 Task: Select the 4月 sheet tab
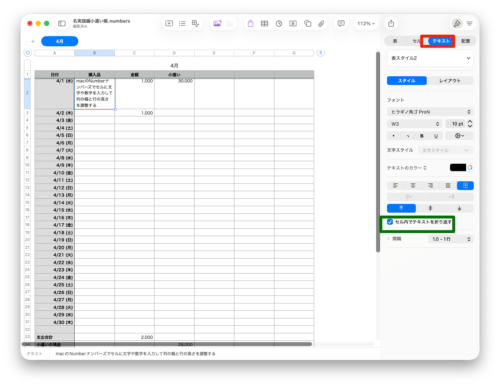click(60, 41)
